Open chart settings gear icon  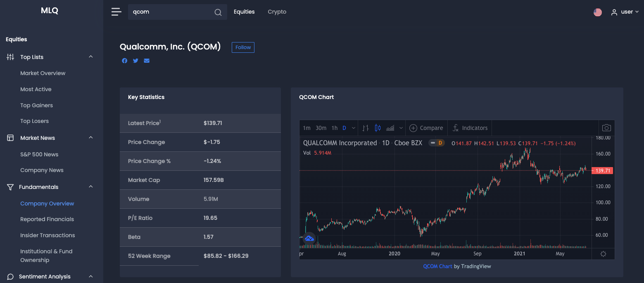603,254
